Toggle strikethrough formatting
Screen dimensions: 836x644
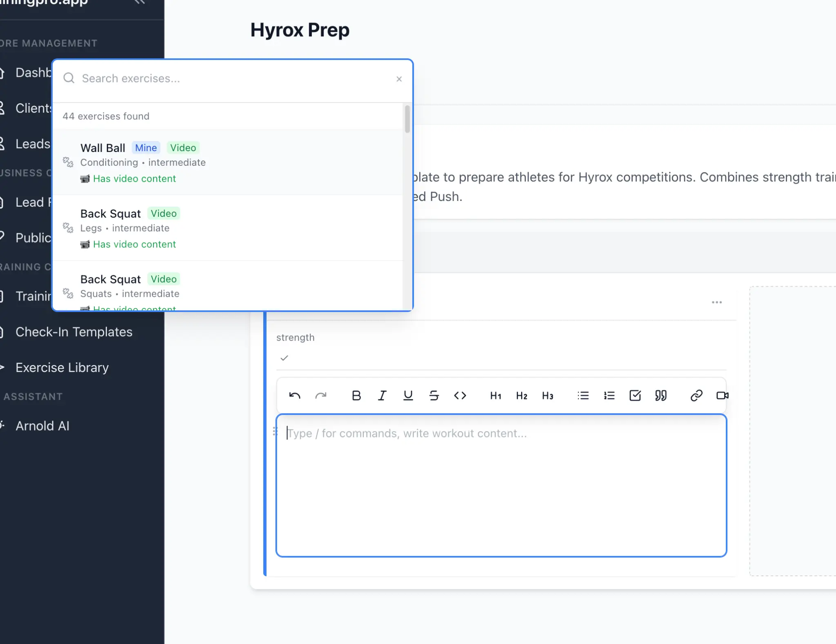(x=434, y=395)
